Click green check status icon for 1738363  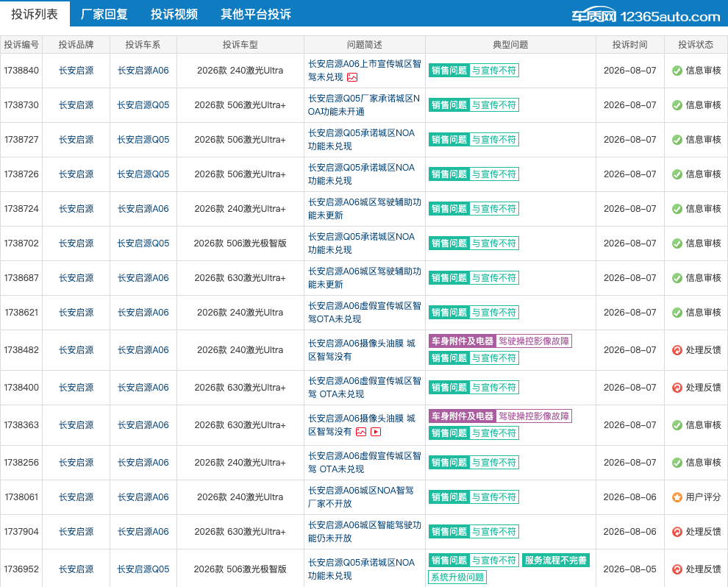point(677,425)
